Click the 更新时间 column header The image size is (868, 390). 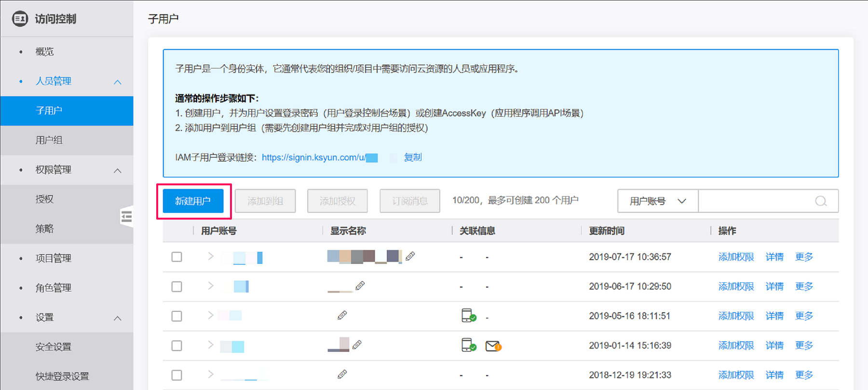(607, 231)
